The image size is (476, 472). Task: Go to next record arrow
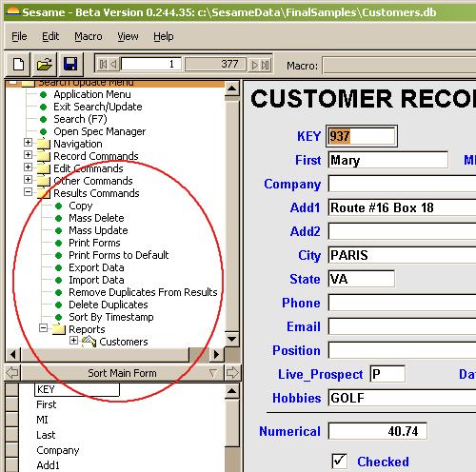tap(255, 65)
